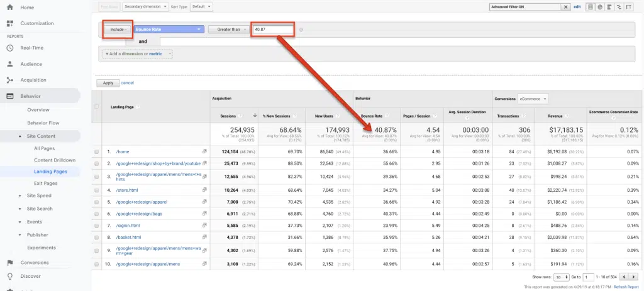This screenshot has width=644, height=291.
Task: Open the Exit Pages report
Action: click(x=45, y=184)
